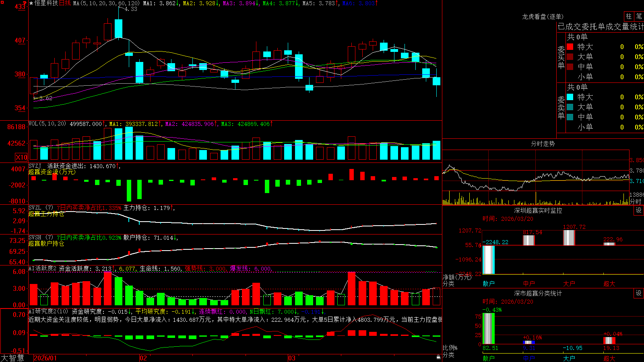Click the teal 中单 sell-order swatch
The height and width of the screenshot is (362, 644).
[570, 117]
